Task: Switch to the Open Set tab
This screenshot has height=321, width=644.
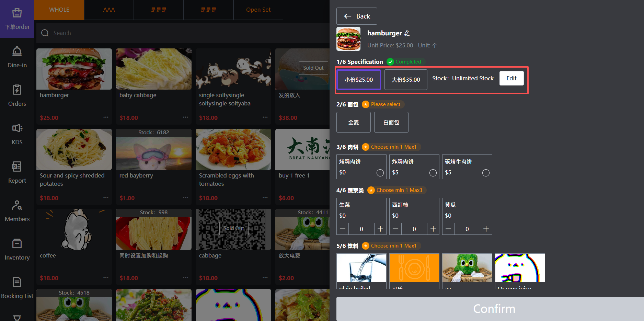Action: coord(258,10)
